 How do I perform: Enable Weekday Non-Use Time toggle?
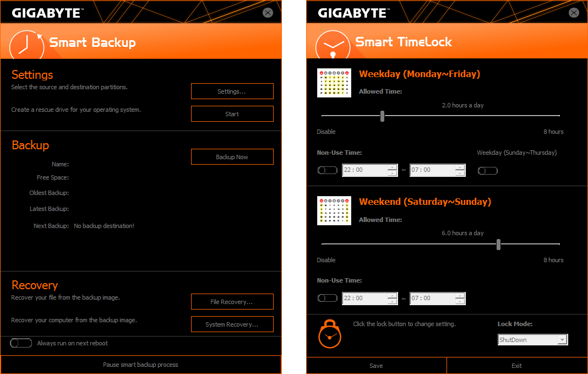tap(328, 170)
